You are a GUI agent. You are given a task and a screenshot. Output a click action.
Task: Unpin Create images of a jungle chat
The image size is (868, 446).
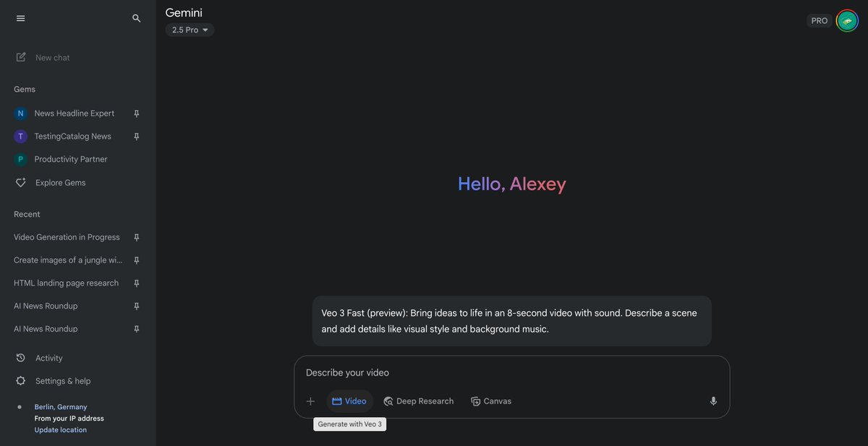point(137,260)
